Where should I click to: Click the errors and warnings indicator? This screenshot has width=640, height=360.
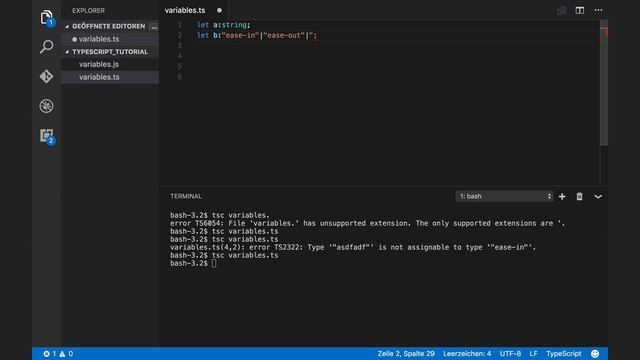click(58, 353)
